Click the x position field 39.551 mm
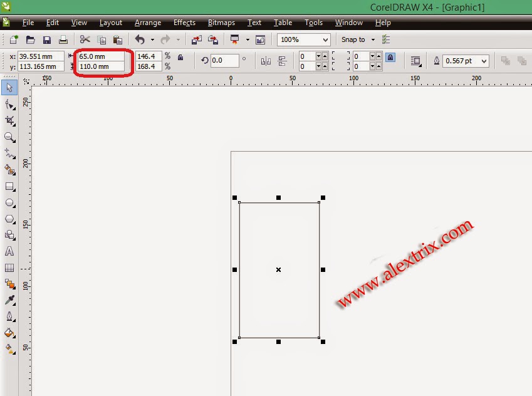This screenshot has width=532, height=396. click(x=41, y=56)
